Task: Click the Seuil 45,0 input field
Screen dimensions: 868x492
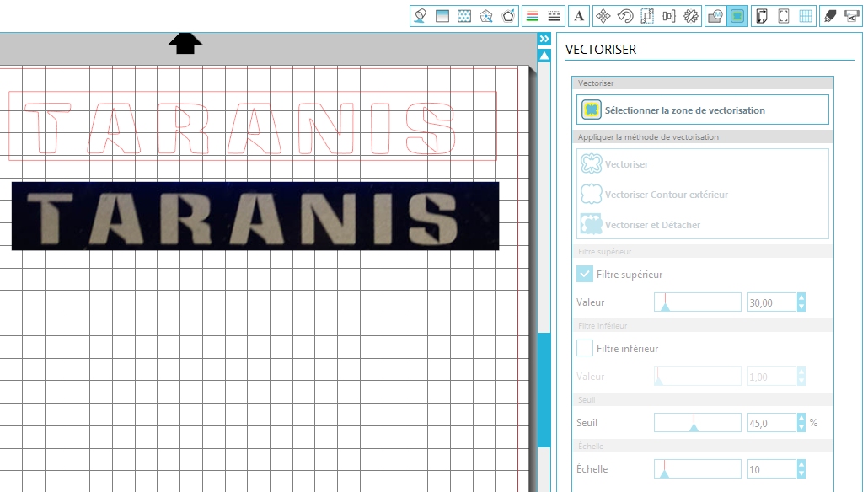Action: point(772,423)
